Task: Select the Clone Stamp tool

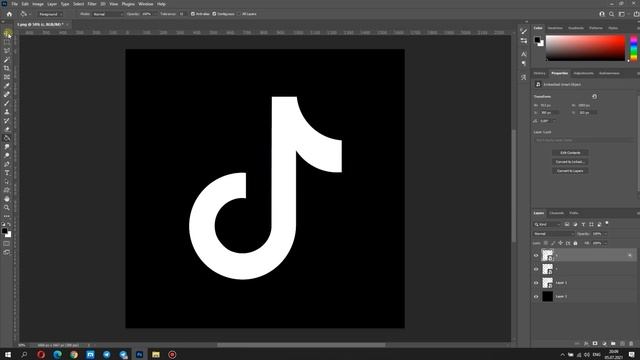Action: click(x=7, y=112)
